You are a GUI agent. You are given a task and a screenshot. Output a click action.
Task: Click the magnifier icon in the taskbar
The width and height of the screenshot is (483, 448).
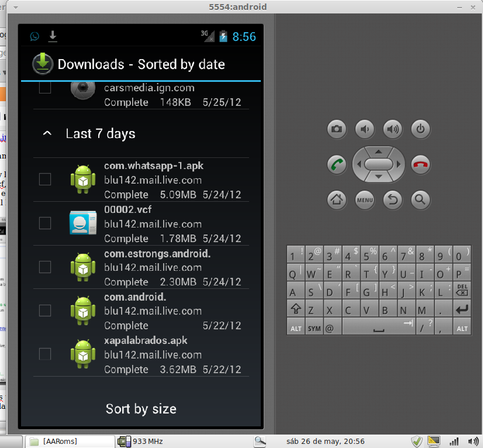[260, 442]
